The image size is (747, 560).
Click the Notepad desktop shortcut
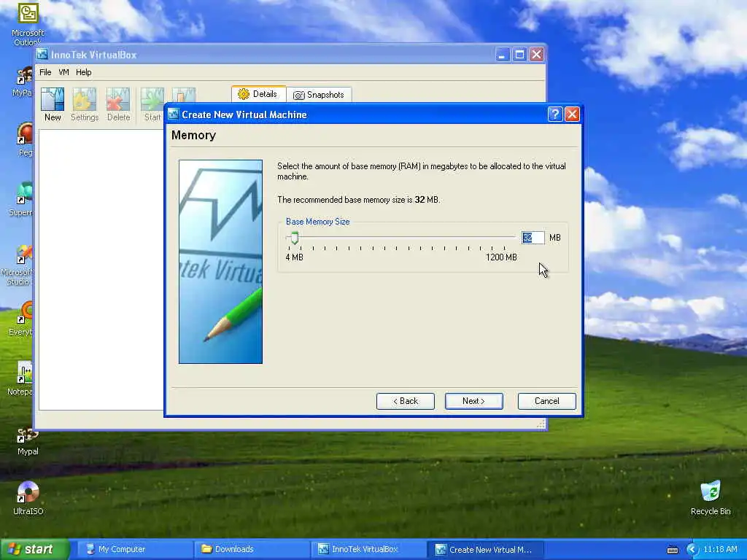(x=21, y=378)
